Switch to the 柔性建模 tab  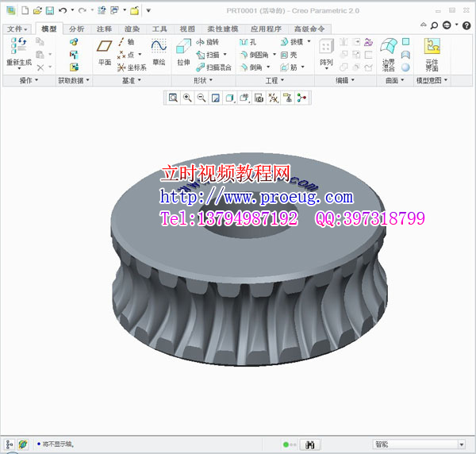pyautogui.click(x=222, y=29)
